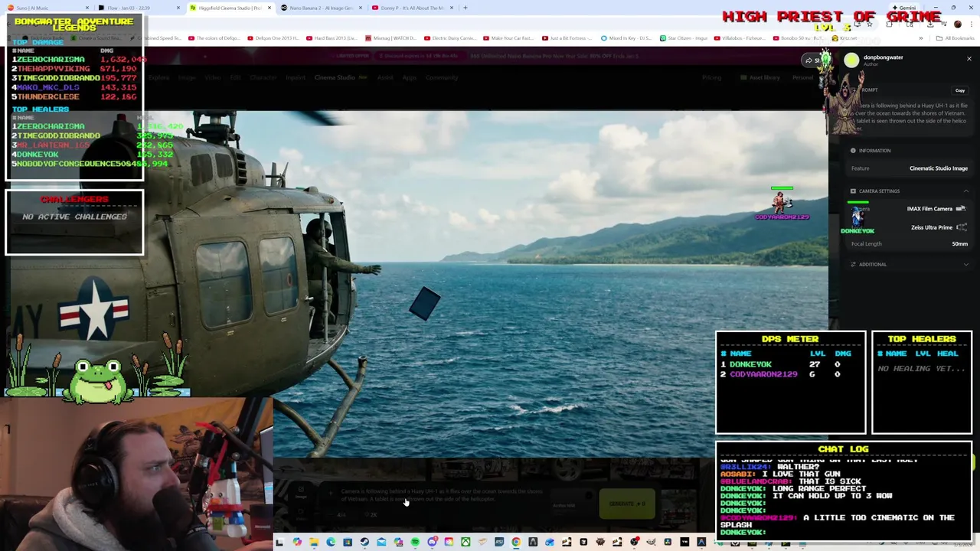The height and width of the screenshot is (551, 980).
Task: Open the Mixed In Key bookmark
Action: click(626, 38)
